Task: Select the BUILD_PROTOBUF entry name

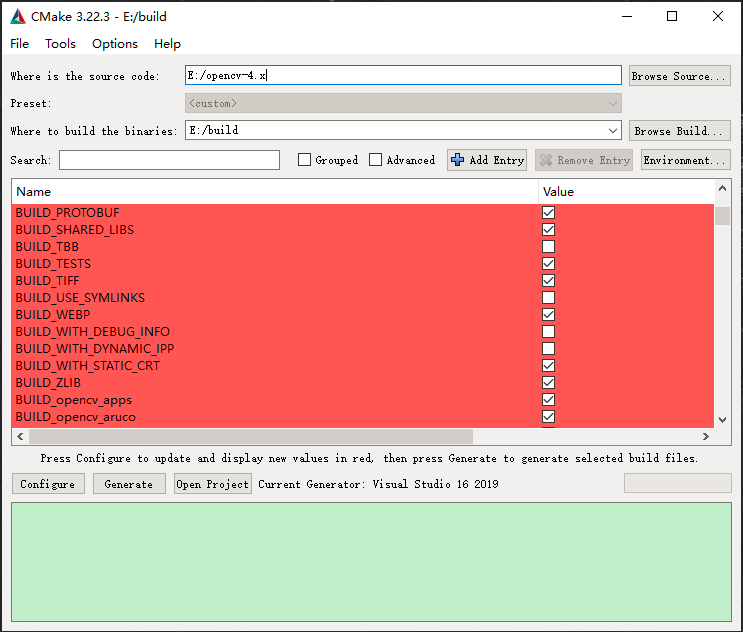Action: click(x=67, y=213)
